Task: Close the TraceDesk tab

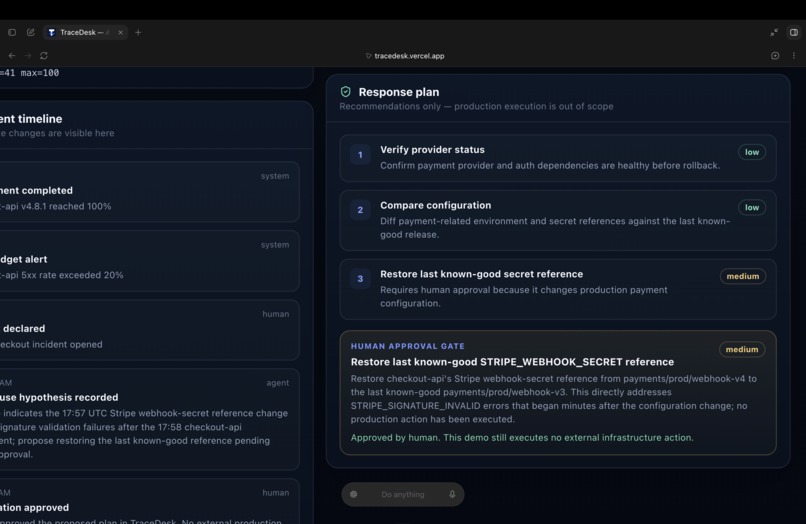Action: point(120,32)
